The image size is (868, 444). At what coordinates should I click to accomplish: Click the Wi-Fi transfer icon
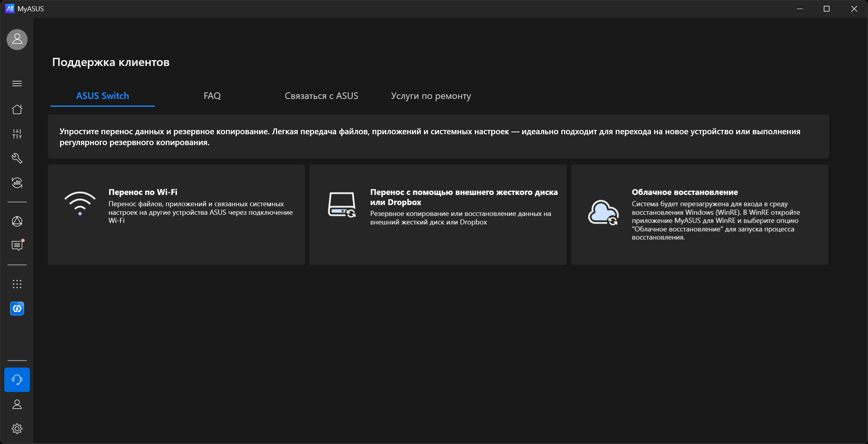point(80,203)
